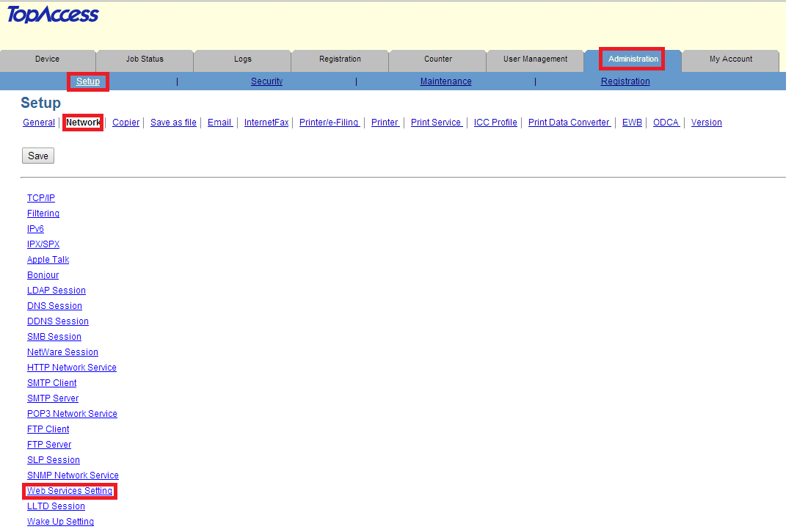
Task: Open the Registration submenu under Administration
Action: pos(625,81)
